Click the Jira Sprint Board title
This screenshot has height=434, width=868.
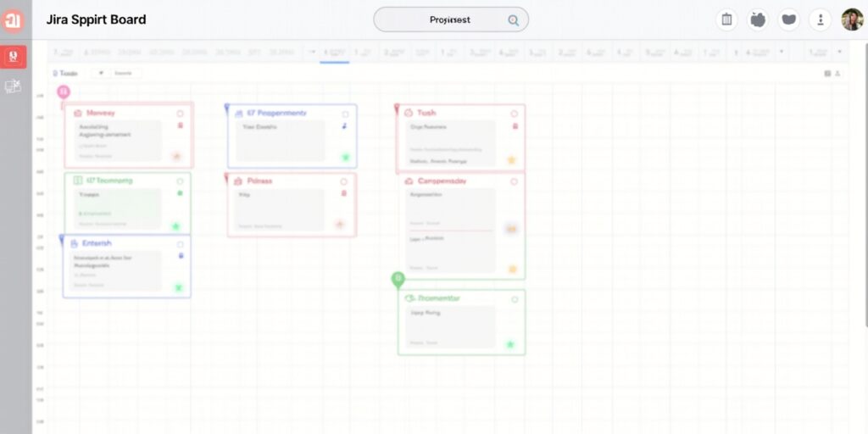coord(96,19)
